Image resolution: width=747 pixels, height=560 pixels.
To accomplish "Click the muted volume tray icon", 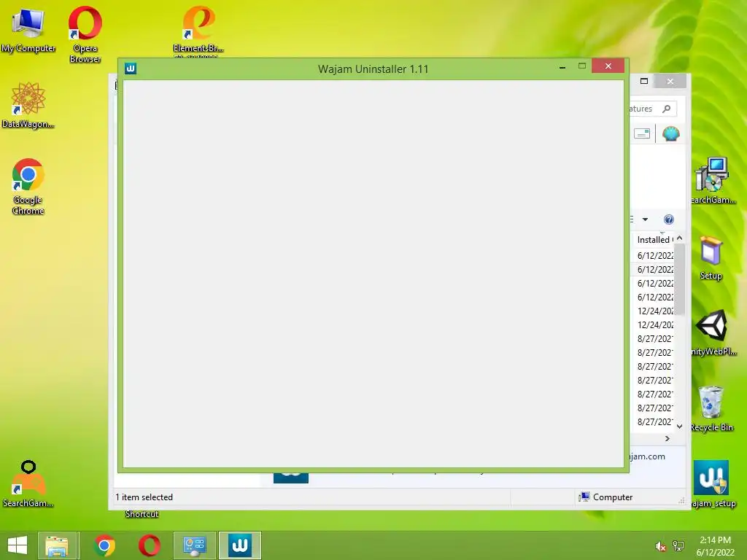I will (660, 546).
